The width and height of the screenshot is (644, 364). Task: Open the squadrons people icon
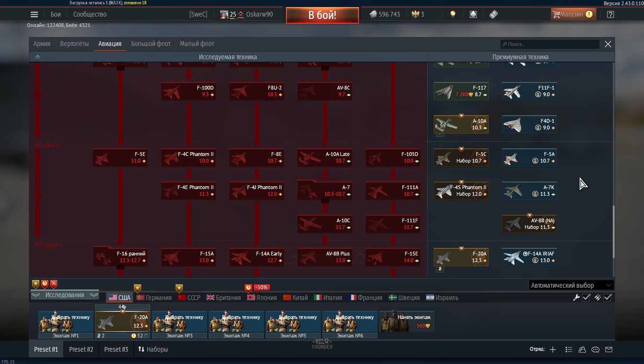click(x=582, y=349)
